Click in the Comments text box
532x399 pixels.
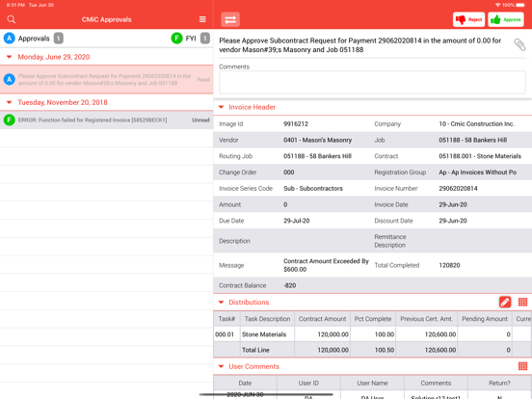pos(372,83)
